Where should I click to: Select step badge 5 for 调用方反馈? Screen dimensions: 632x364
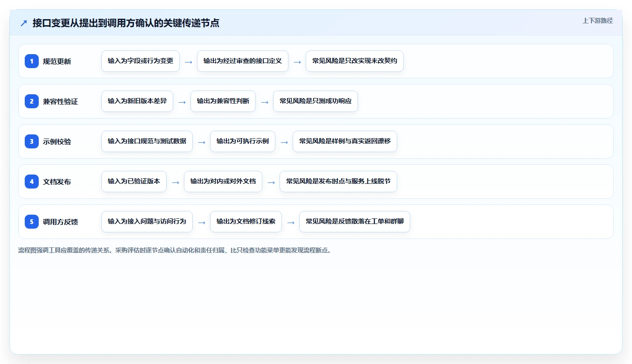[x=32, y=222]
